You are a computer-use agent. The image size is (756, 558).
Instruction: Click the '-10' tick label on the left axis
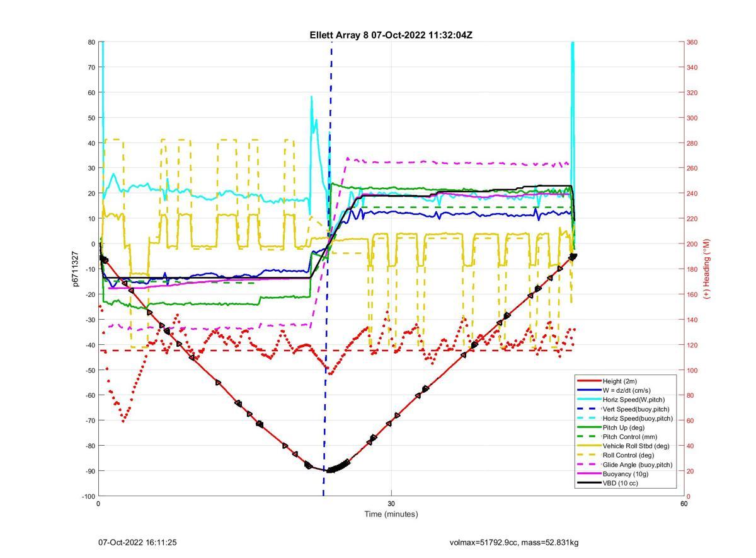[89, 269]
